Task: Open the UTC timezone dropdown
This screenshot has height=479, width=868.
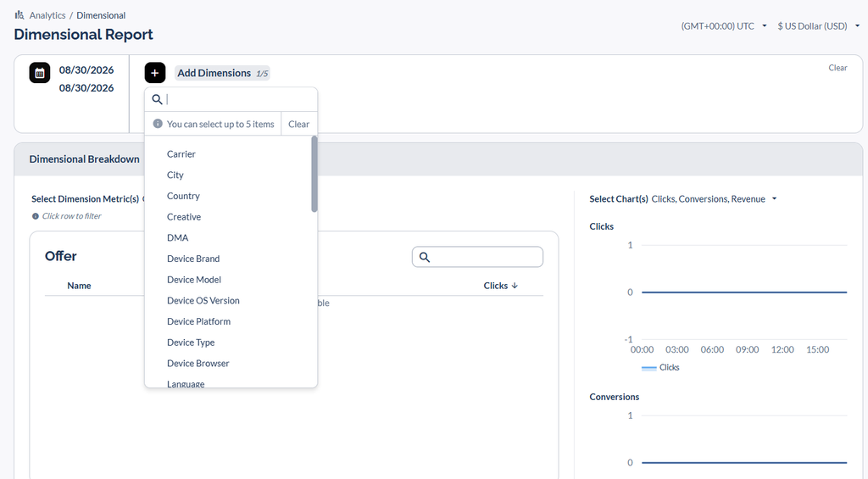Action: tap(724, 26)
